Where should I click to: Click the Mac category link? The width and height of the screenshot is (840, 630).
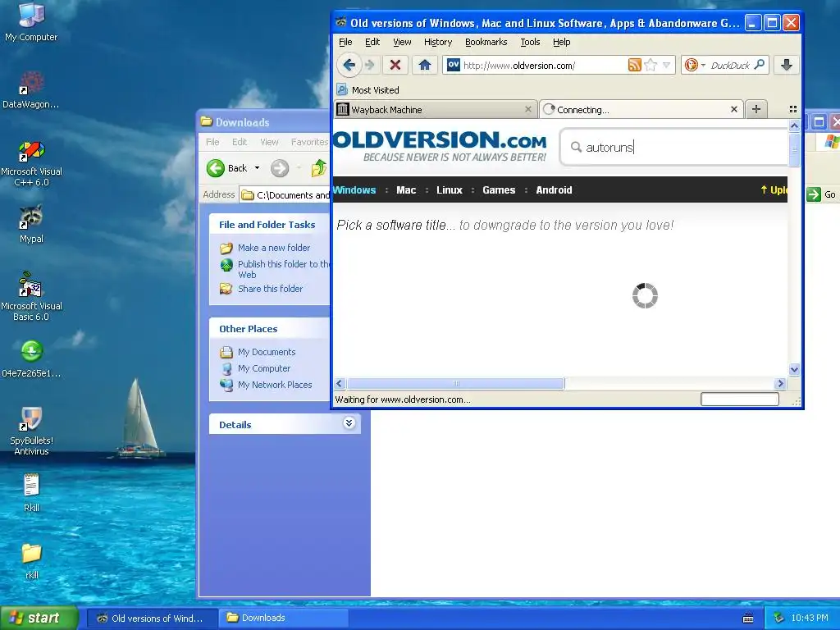pos(406,190)
